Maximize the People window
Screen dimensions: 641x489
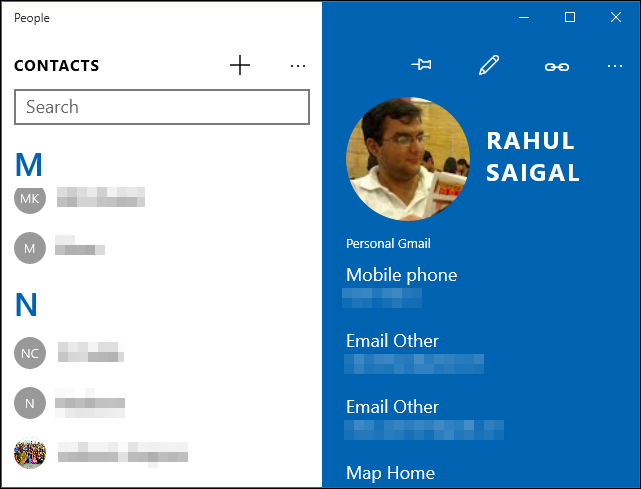pos(570,17)
